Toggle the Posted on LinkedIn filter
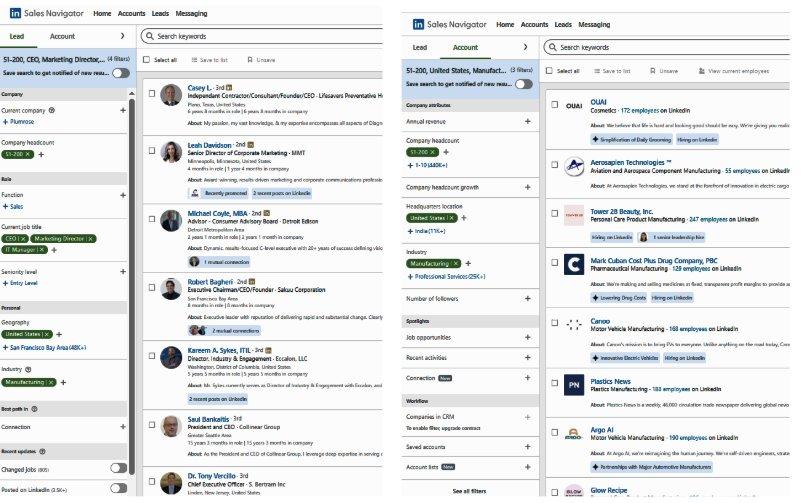This screenshot has width=801, height=503. [119, 488]
